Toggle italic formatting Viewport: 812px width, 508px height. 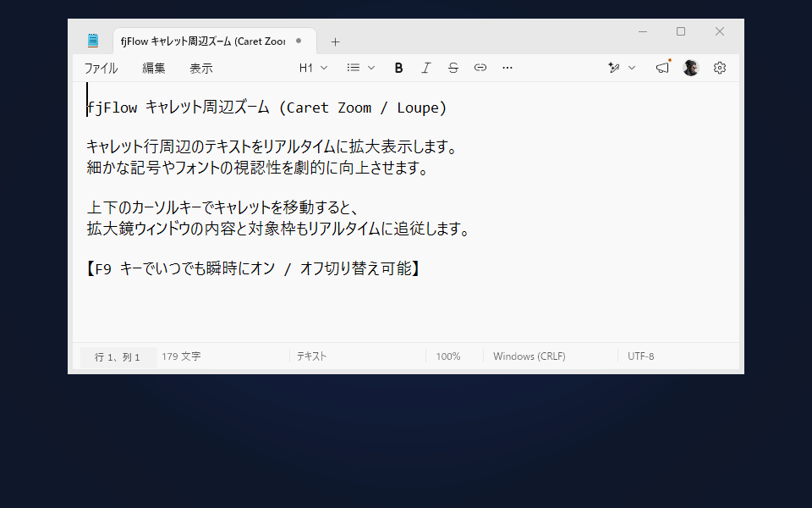tap(425, 68)
